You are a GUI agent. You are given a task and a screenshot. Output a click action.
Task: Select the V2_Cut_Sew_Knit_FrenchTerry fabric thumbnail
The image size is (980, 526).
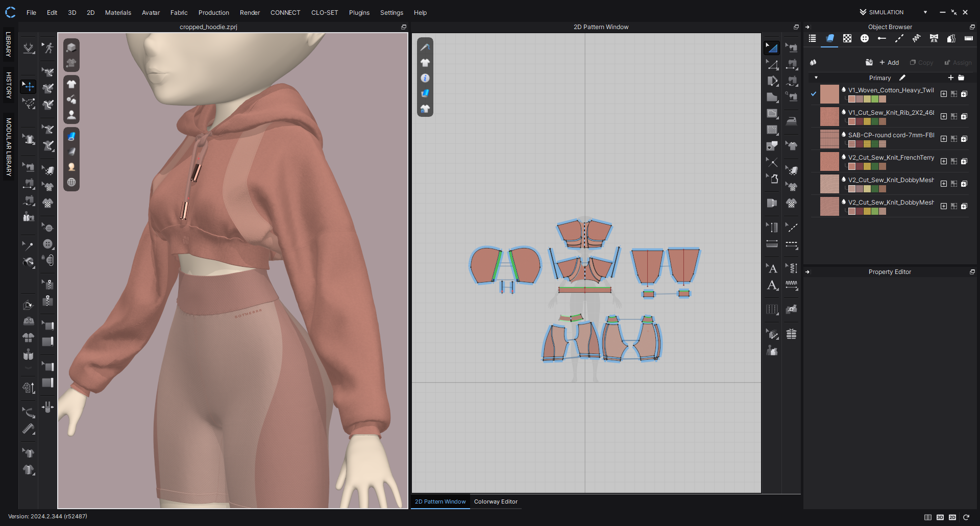[x=829, y=162]
